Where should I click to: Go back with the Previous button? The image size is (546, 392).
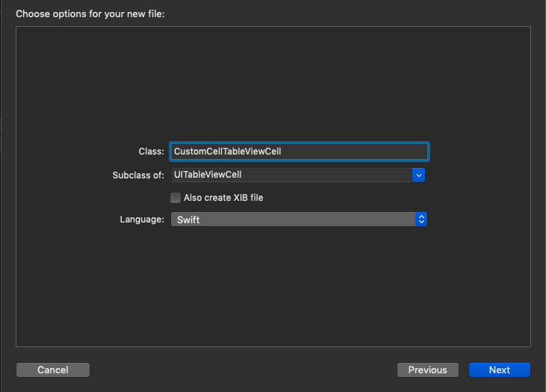(x=427, y=370)
